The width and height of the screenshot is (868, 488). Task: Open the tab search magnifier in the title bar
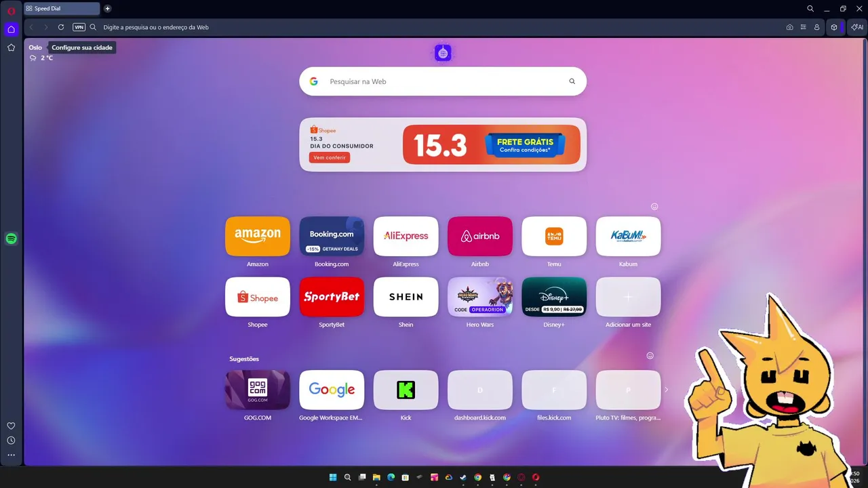[810, 9]
